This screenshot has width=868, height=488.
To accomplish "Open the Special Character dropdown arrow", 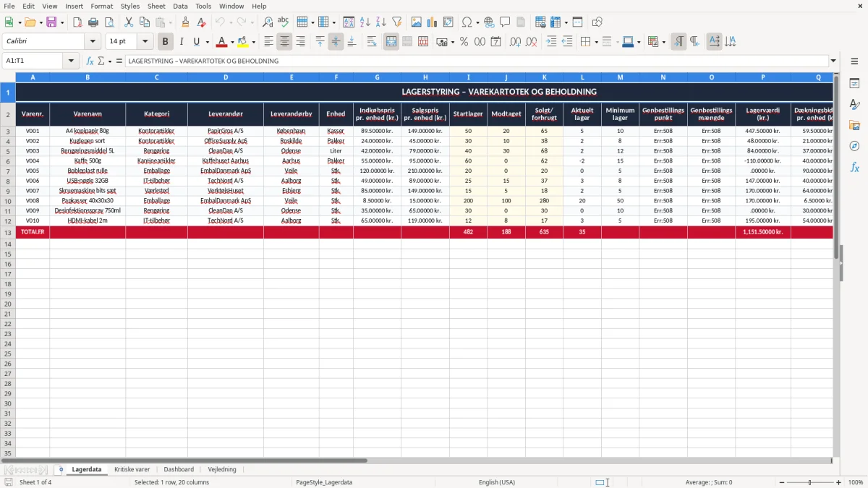I will (477, 22).
